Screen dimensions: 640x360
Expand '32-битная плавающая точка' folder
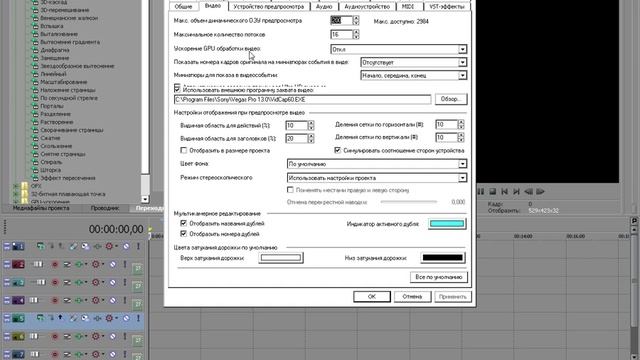coord(16,194)
